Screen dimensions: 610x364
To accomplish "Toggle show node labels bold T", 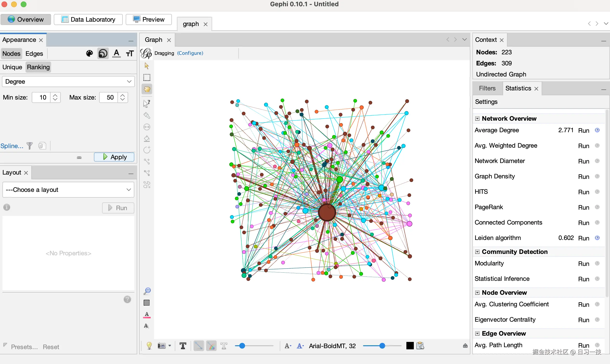I will point(183,346).
